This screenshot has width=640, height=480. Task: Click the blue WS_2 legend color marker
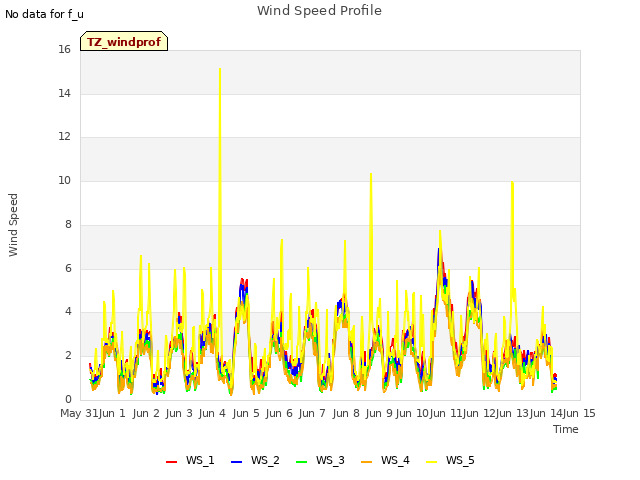[x=236, y=462]
